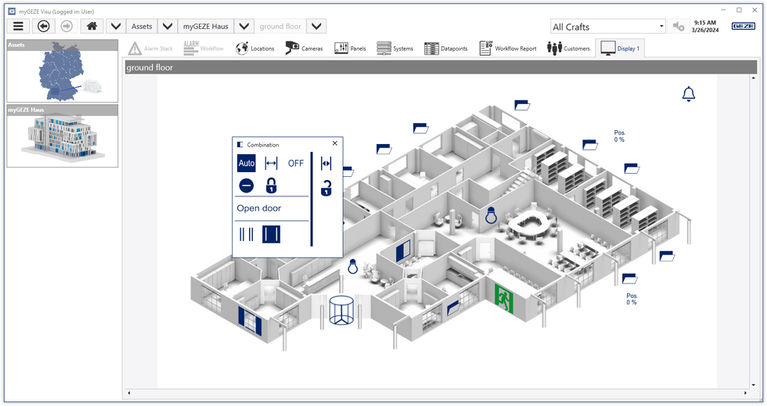Open the hamburger menu
This screenshot has height=406, width=767.
pyautogui.click(x=18, y=26)
